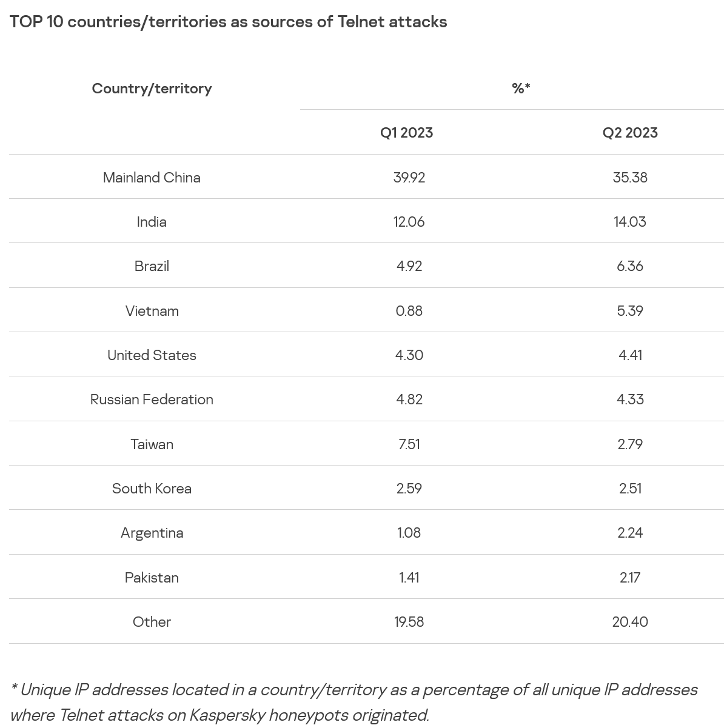Click the table title about Telnet attacks
This screenshot has width=724, height=728.
point(228,22)
